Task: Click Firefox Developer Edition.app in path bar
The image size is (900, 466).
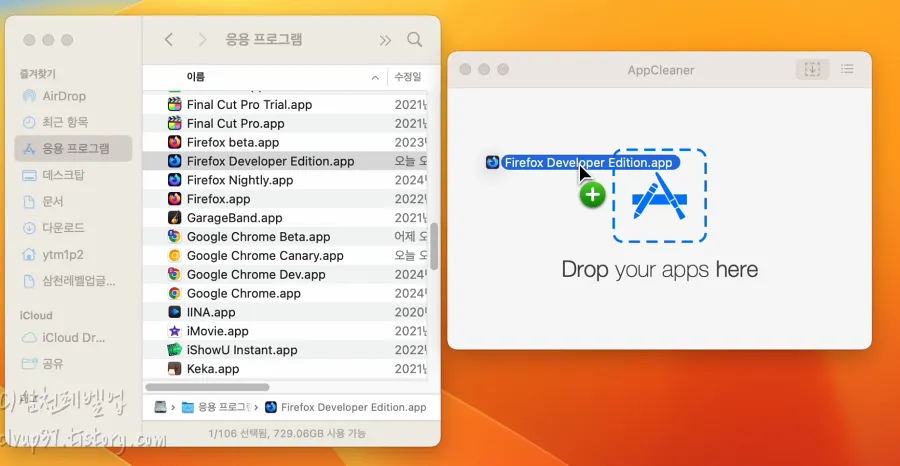Action: [x=346, y=407]
